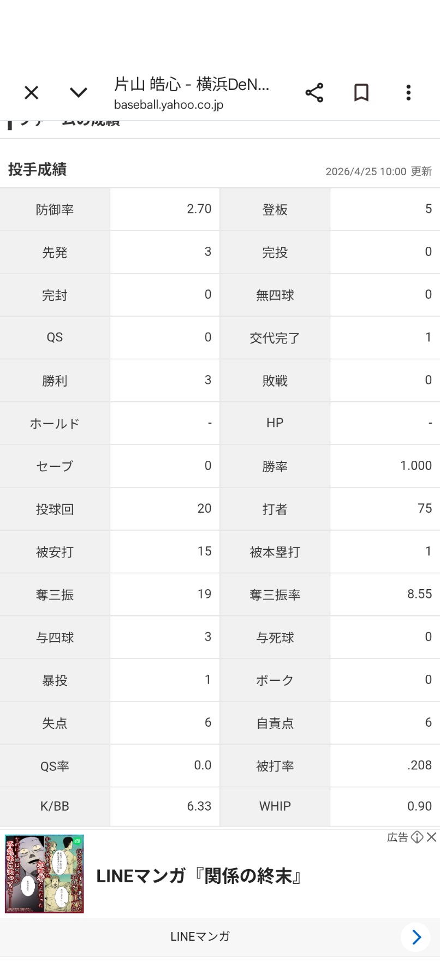Close the in-app browser tab

32,93
